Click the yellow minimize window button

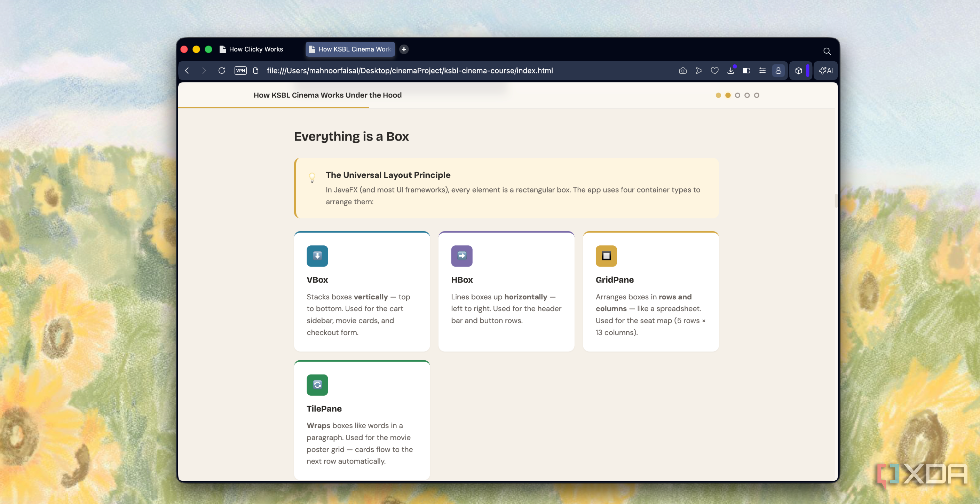point(196,49)
